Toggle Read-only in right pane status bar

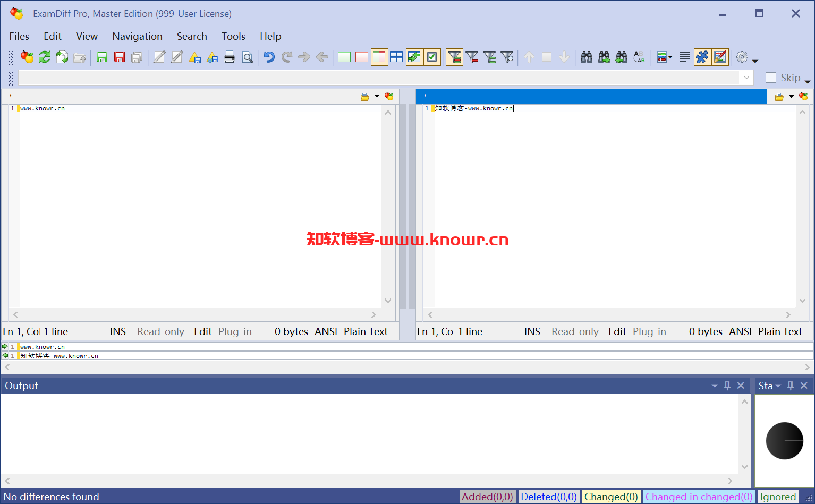point(575,331)
